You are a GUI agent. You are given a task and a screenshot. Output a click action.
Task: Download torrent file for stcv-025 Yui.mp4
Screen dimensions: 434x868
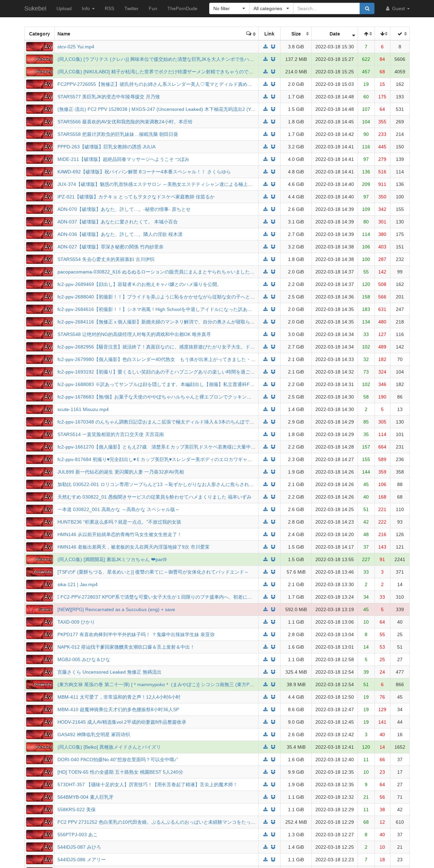pyautogui.click(x=266, y=47)
